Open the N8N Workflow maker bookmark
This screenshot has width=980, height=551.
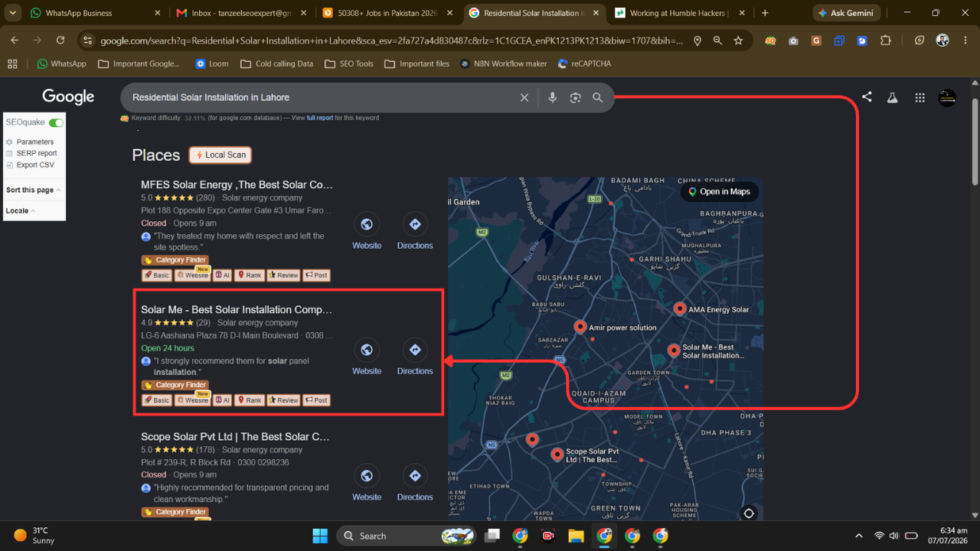503,64
